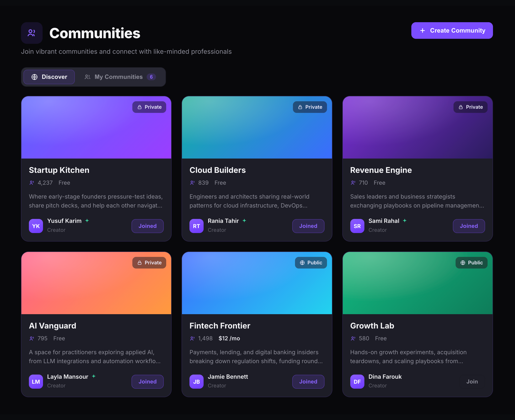Click Cloud Builders teal-blue cover image
This screenshot has height=420, width=515.
tap(257, 127)
